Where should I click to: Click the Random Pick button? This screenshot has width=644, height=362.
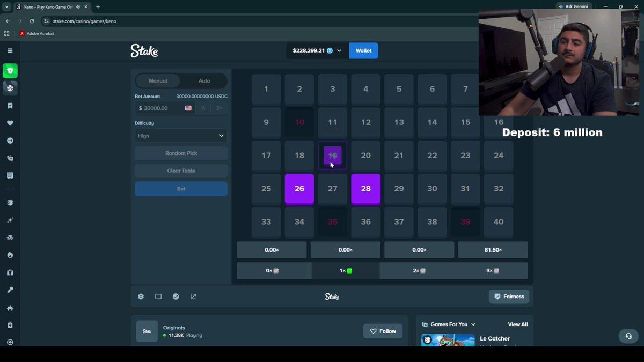point(181,153)
